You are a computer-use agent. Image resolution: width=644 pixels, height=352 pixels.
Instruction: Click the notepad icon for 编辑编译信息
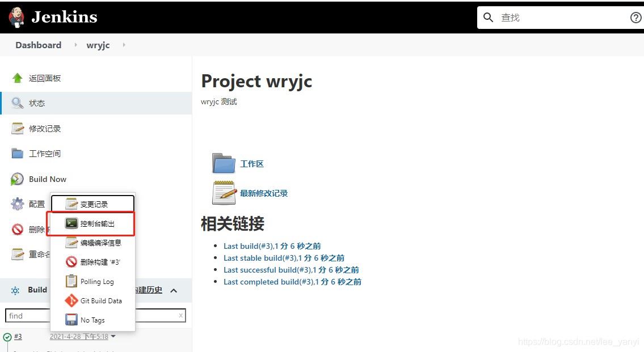[71, 243]
